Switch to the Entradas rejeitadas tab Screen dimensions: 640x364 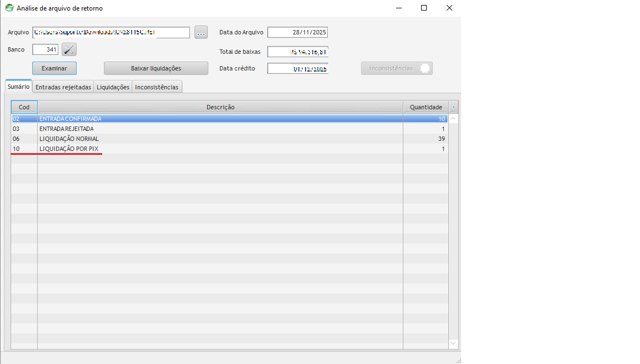pos(63,87)
